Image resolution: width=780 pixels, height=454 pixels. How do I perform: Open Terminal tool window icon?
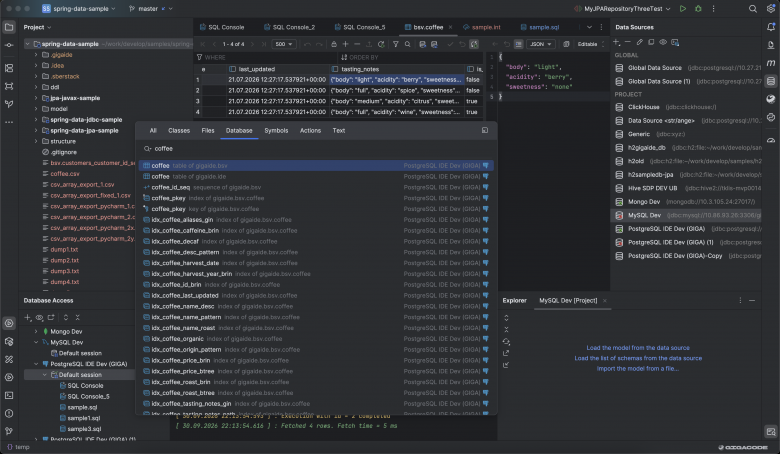(9, 395)
